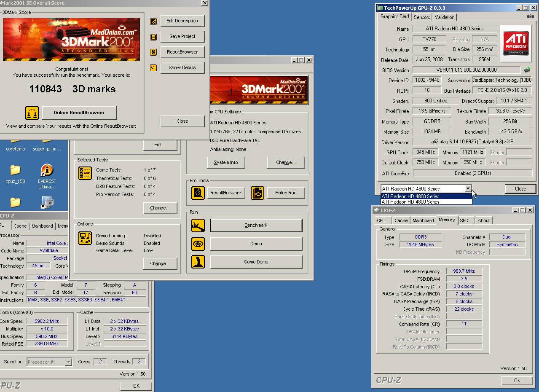Open the CPU tab in right CPU-Z window

point(381,220)
